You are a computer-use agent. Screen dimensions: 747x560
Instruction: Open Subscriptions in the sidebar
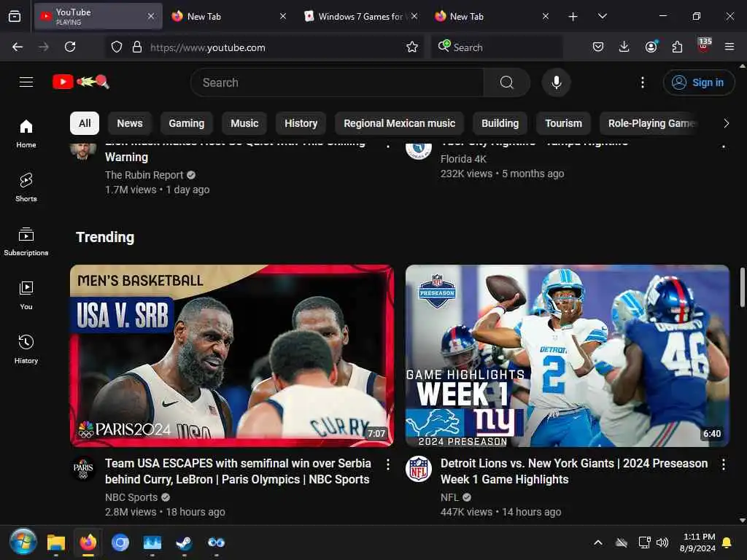26,241
